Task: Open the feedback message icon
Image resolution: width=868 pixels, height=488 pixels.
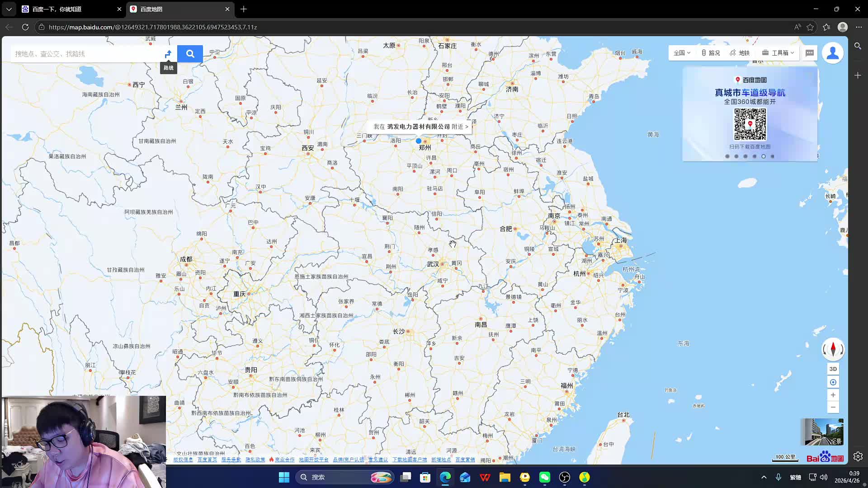Action: point(810,53)
